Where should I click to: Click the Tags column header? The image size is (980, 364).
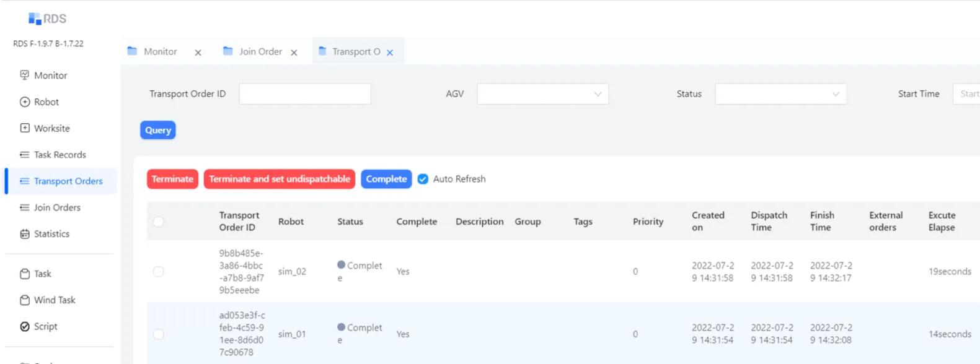click(x=583, y=222)
